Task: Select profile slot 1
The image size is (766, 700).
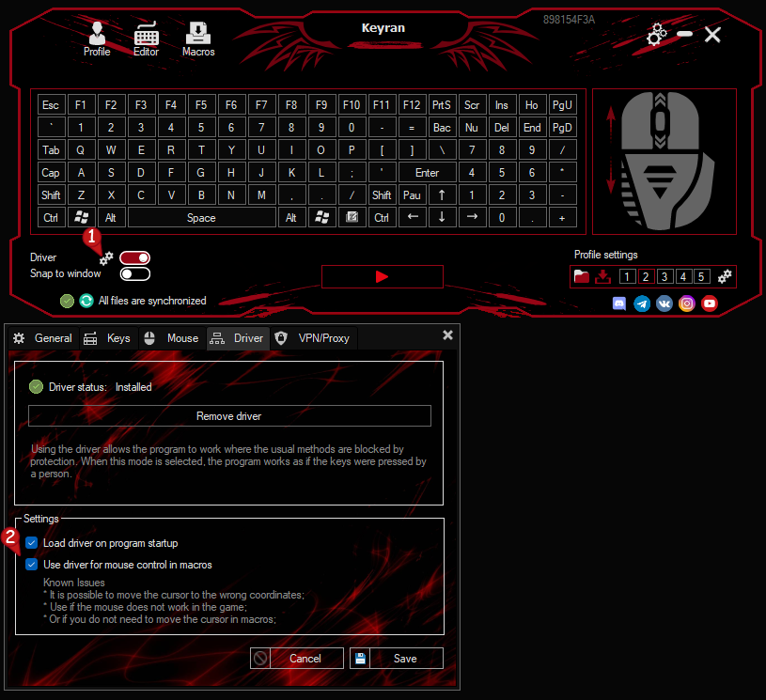Action: [627, 277]
